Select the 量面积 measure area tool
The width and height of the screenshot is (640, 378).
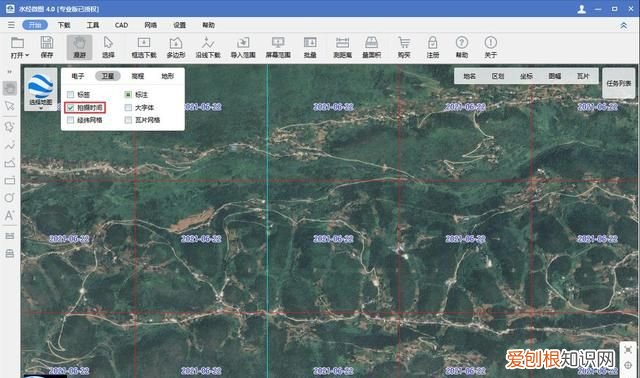pos(371,47)
